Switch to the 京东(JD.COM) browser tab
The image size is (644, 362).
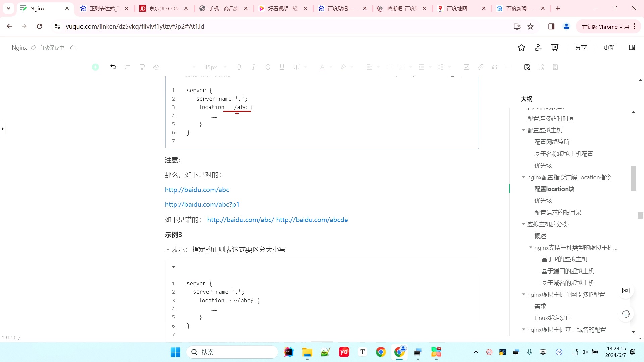point(164,8)
